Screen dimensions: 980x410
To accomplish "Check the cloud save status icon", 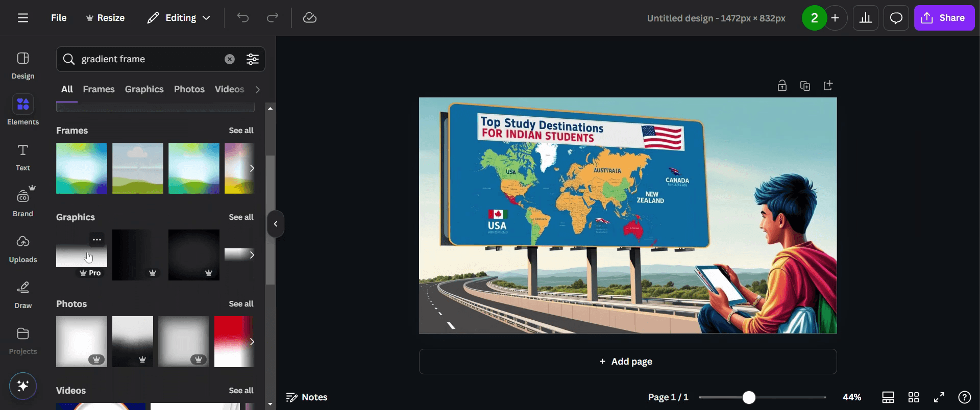I will tap(310, 18).
